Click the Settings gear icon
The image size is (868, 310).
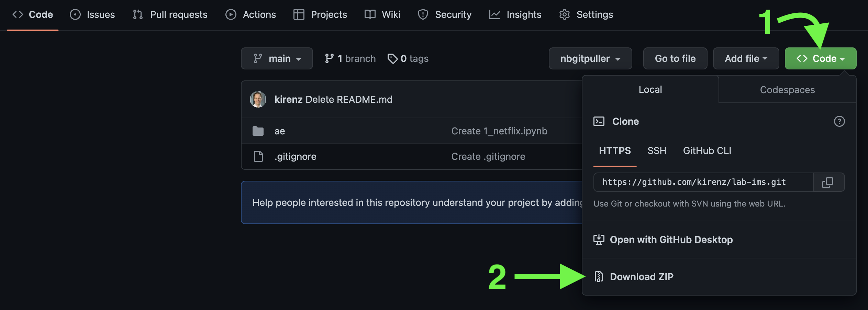[565, 14]
